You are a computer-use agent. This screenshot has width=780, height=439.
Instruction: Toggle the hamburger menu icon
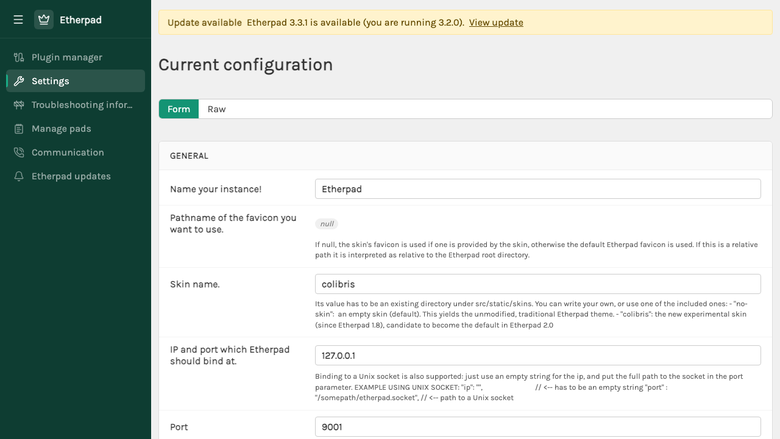pos(18,20)
